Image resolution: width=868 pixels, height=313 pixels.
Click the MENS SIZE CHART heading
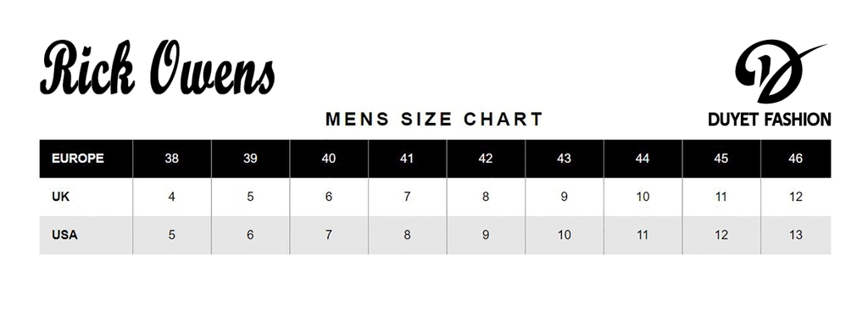point(434,119)
